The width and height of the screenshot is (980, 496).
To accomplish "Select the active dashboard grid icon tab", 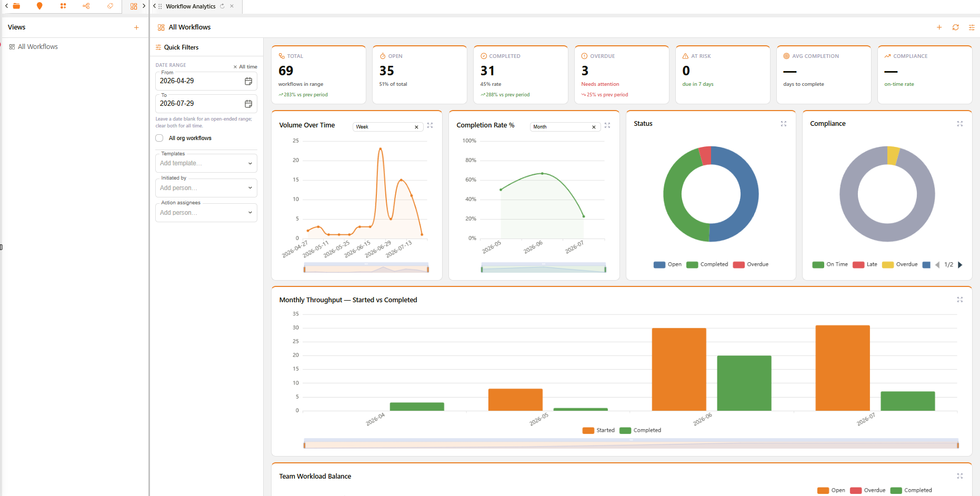I will (134, 6).
